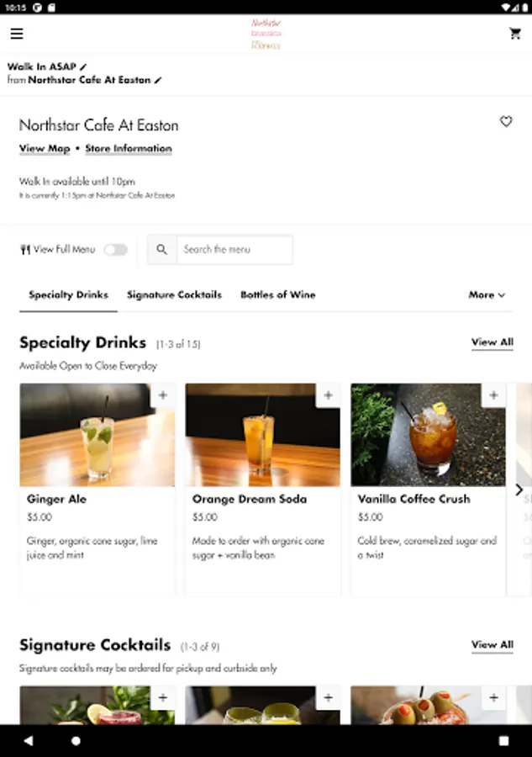The width and height of the screenshot is (532, 757).
Task: Add Ginger Ale with plus icon
Action: click(163, 395)
